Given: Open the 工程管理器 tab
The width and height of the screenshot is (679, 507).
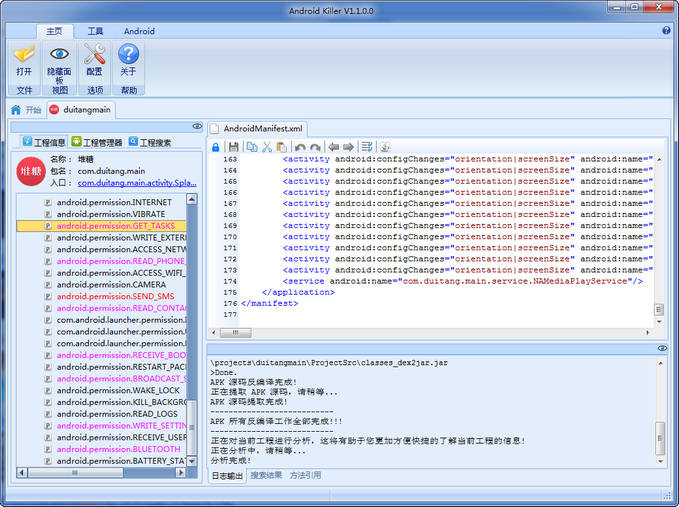Looking at the screenshot, I should tap(96, 142).
